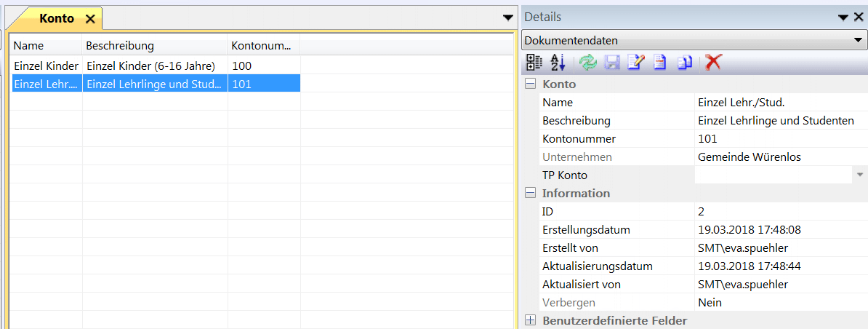Collapse the Konto property group
Viewport: 868px width, 329px height.
(531, 84)
